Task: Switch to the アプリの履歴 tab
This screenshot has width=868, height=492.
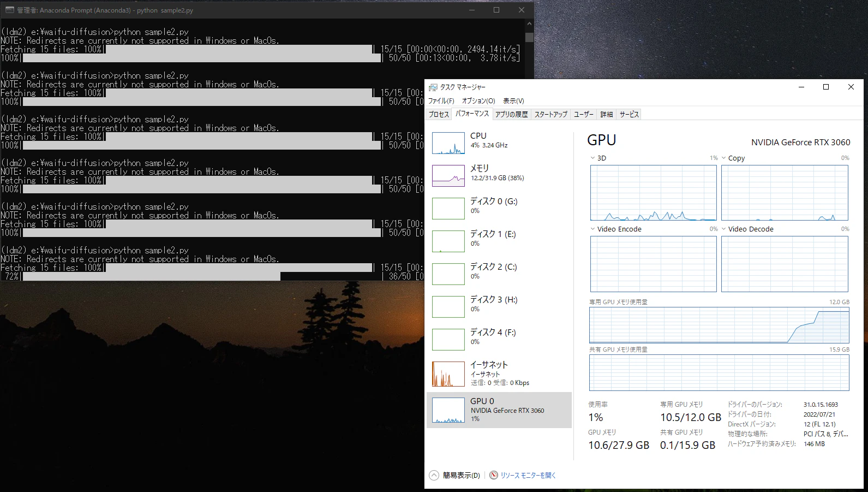Action: click(x=512, y=114)
